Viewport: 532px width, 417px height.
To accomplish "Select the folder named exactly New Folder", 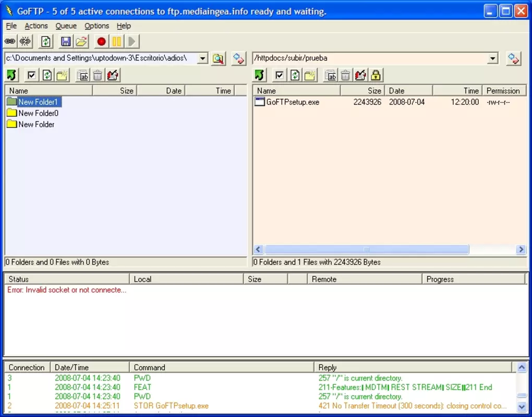I will (x=31, y=125).
